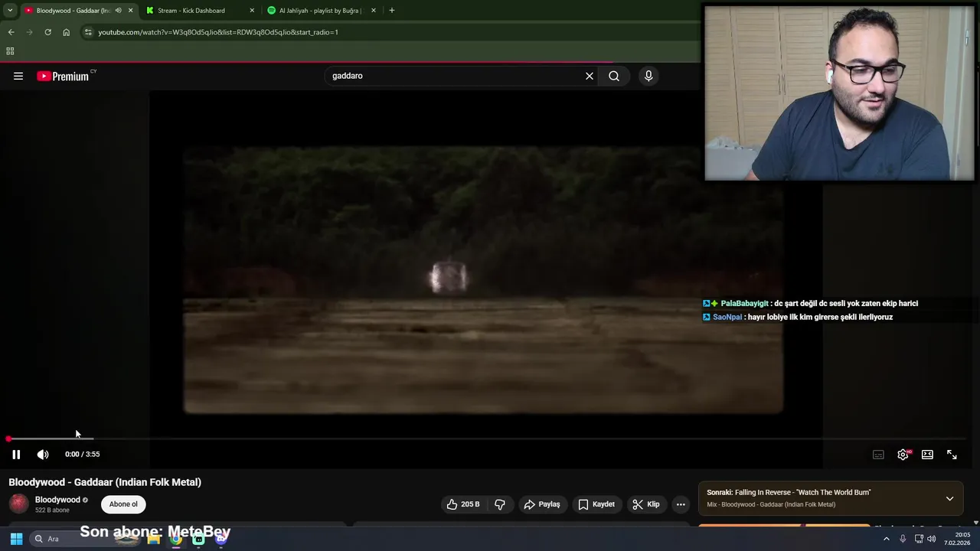The width and height of the screenshot is (980, 551).
Task: Switch to Bloodywood - Gaddaar browser tab
Action: tap(73, 11)
